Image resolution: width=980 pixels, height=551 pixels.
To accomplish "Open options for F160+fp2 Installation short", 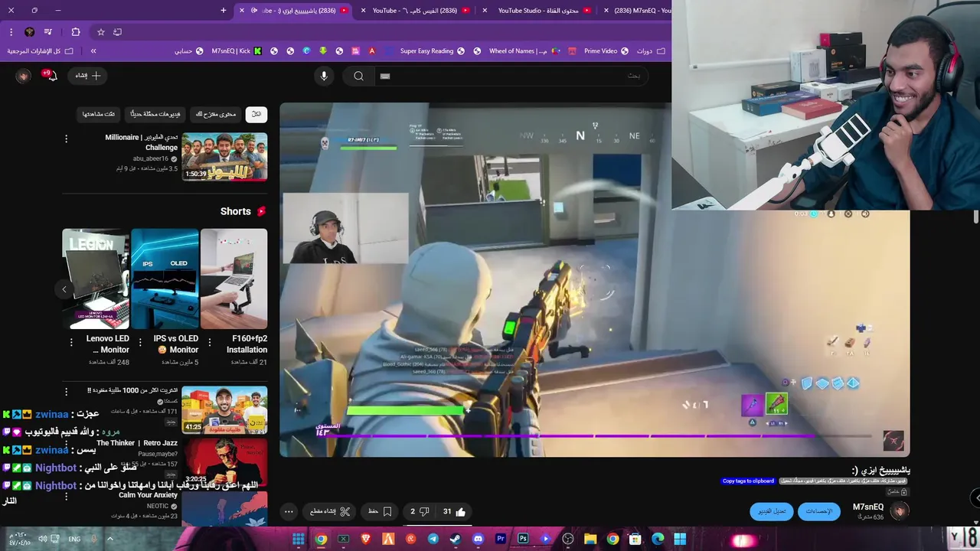I will (x=210, y=342).
